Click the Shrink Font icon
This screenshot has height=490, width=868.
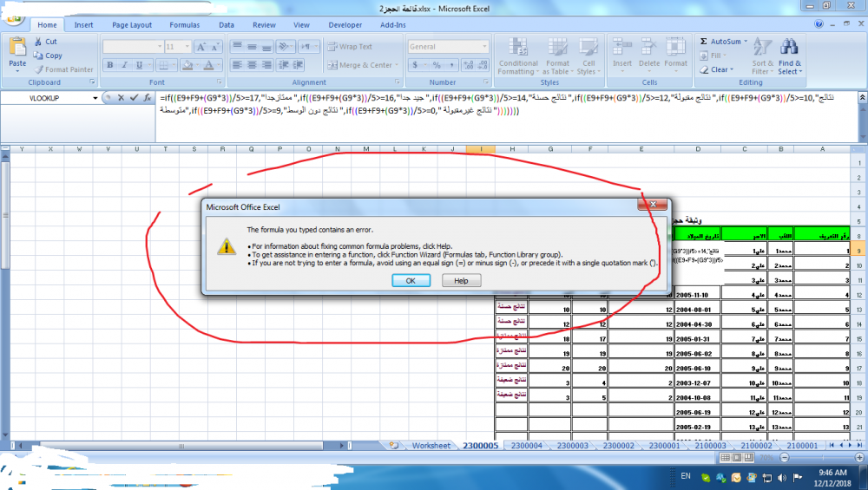point(216,47)
